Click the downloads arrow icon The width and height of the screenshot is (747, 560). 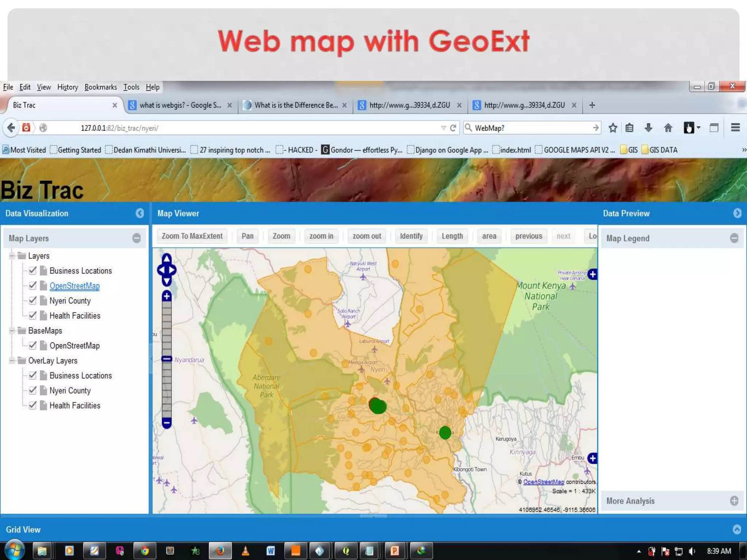point(648,128)
